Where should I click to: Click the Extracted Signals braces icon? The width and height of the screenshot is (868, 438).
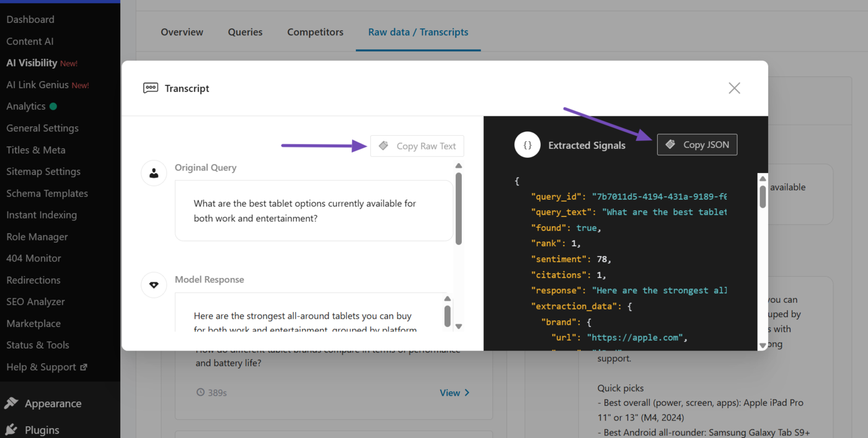point(527,145)
